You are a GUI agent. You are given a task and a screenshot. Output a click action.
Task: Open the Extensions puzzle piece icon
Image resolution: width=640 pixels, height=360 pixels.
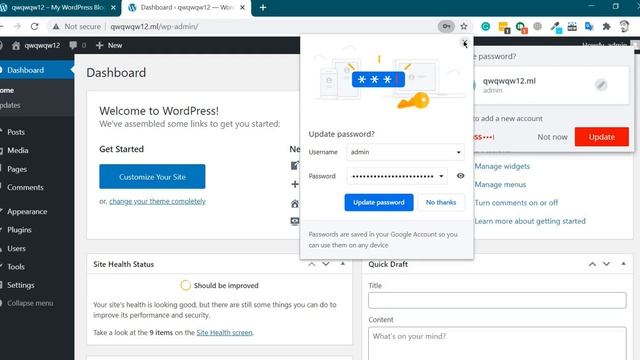pos(607,27)
